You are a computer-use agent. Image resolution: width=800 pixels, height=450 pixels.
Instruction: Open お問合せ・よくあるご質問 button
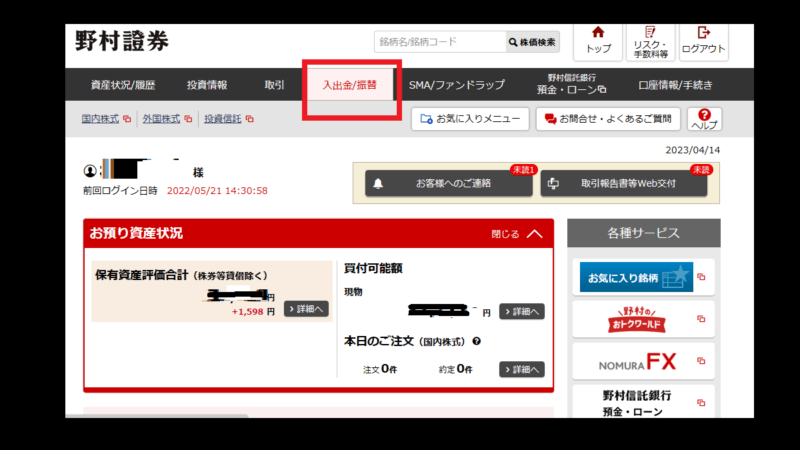608,119
